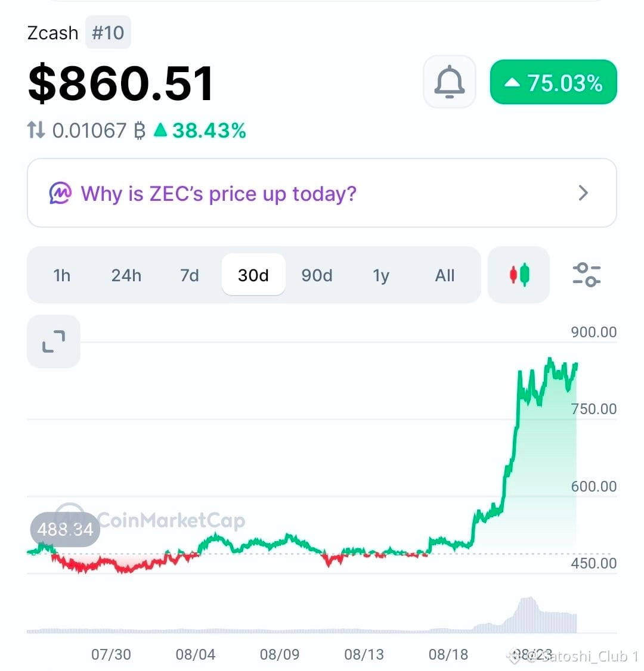Tap the green 75.03% change badge
The width and height of the screenshot is (644, 671).
click(553, 82)
